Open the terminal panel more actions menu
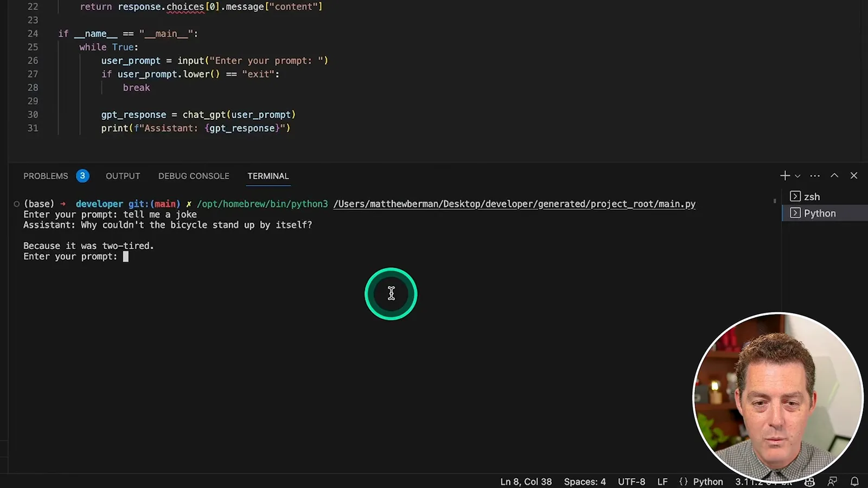The image size is (868, 488). [x=815, y=176]
